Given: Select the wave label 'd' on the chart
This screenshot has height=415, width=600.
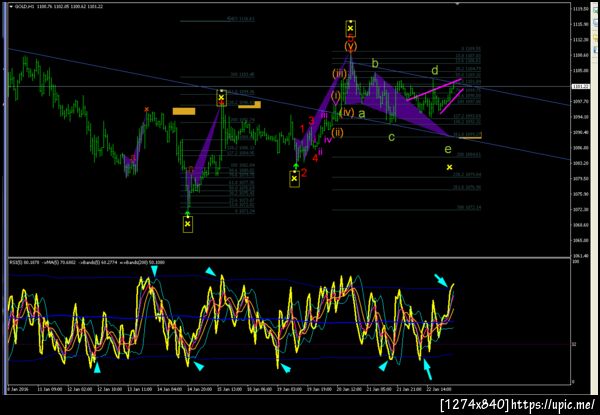Looking at the screenshot, I should [435, 70].
